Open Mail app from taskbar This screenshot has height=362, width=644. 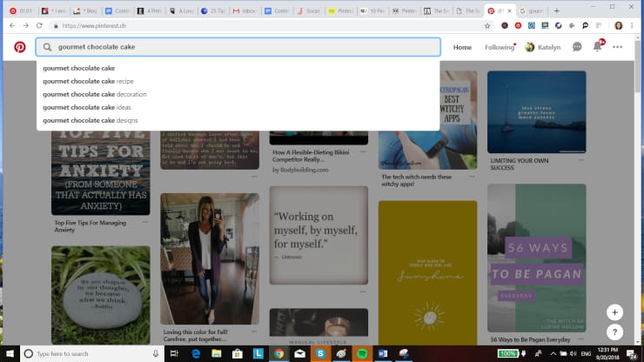(300, 353)
